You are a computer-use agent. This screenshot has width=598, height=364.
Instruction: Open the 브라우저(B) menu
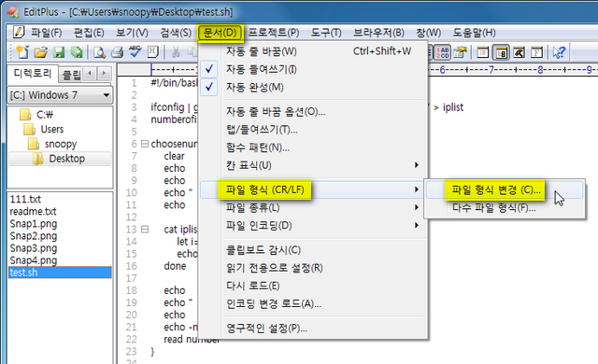pyautogui.click(x=378, y=33)
